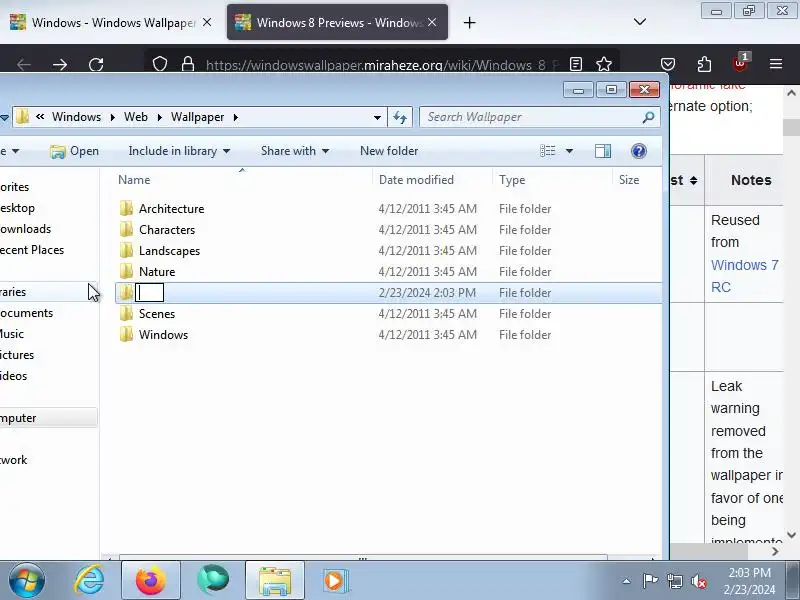Show site security padlock info
This screenshot has width=800, height=600.
pyautogui.click(x=188, y=64)
